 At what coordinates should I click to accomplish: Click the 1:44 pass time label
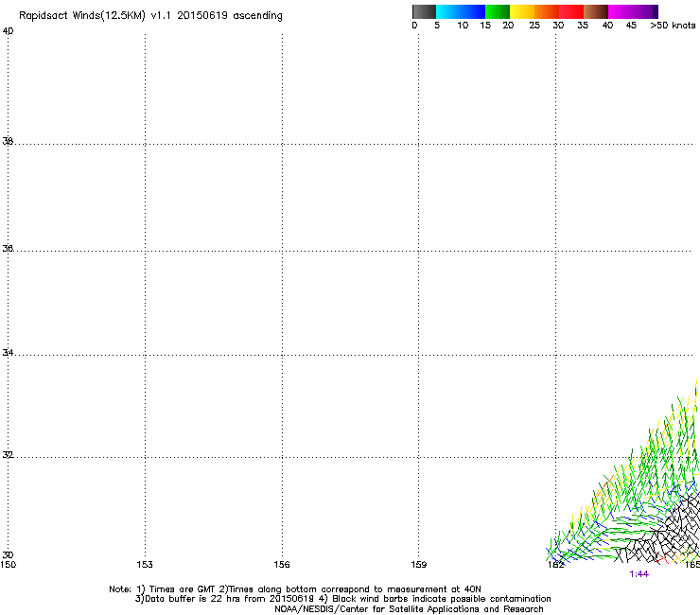tap(639, 574)
